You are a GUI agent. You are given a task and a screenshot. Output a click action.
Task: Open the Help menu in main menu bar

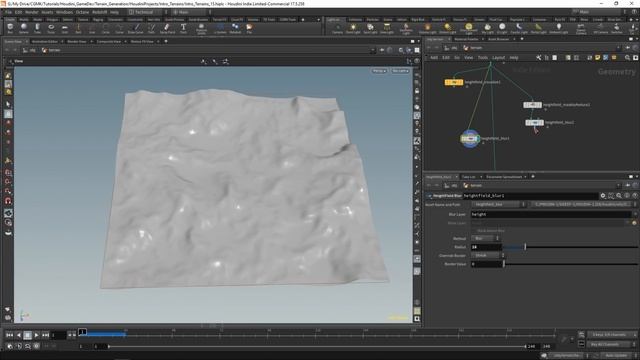point(114,12)
